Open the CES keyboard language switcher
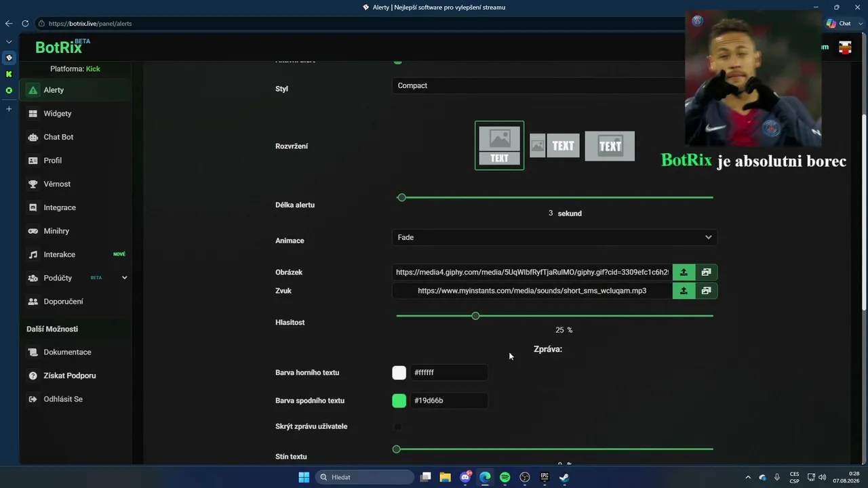868x488 pixels. pyautogui.click(x=794, y=477)
